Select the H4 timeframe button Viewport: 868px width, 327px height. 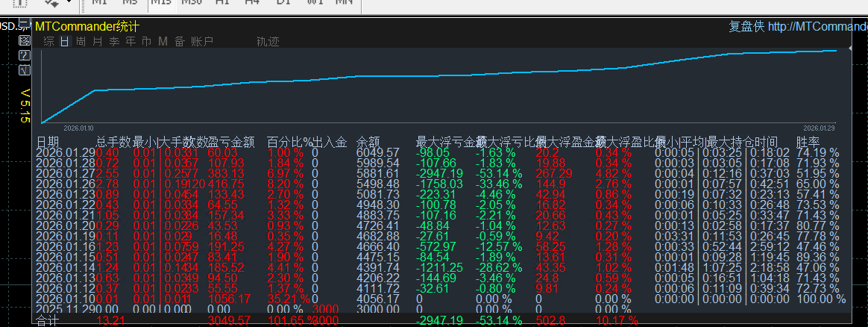coord(253,3)
